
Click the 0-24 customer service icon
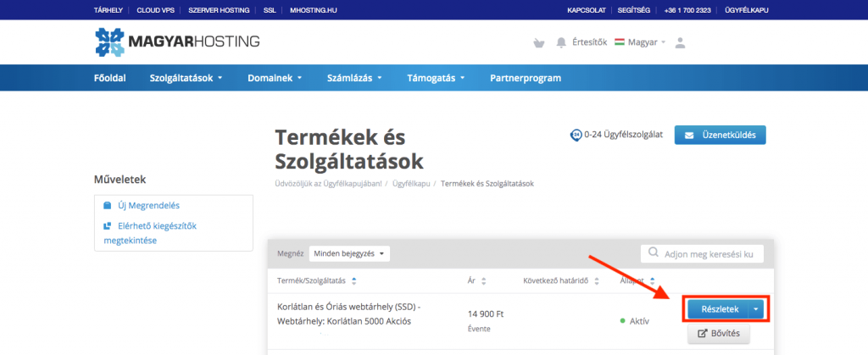click(576, 135)
